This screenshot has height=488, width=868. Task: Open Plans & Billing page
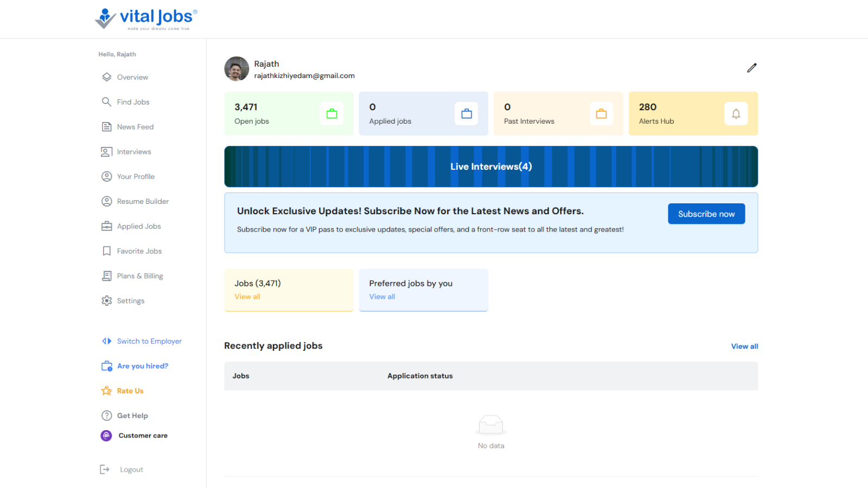point(140,276)
